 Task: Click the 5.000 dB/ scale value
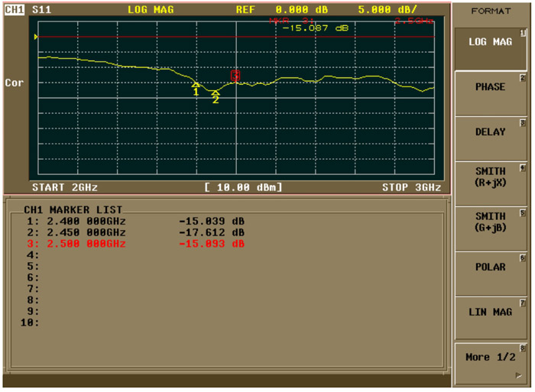click(387, 10)
